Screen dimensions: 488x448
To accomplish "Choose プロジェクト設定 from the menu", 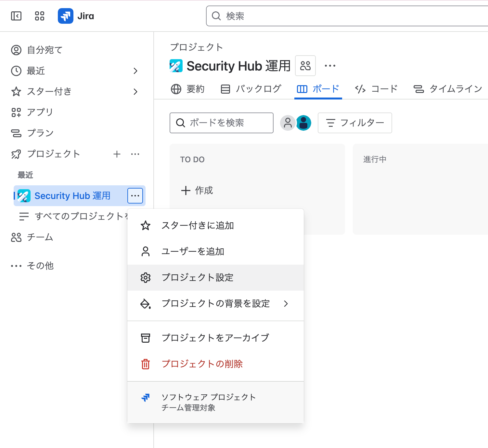I will click(x=216, y=278).
